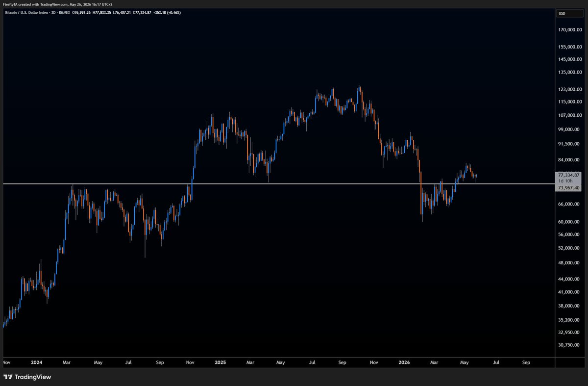Click the Bitcoin / U.S. Dollar Index title
Screen dimensions: 588x386
[x=26, y=12]
